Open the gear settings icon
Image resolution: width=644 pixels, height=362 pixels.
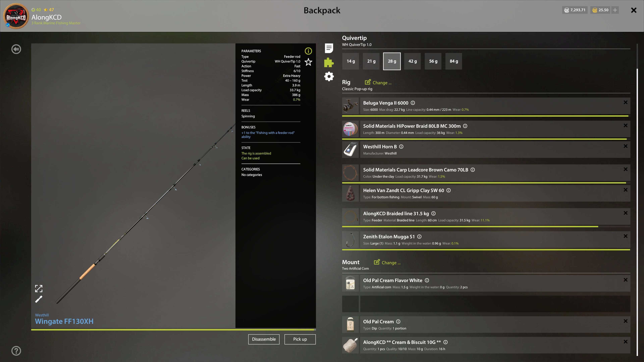point(329,76)
